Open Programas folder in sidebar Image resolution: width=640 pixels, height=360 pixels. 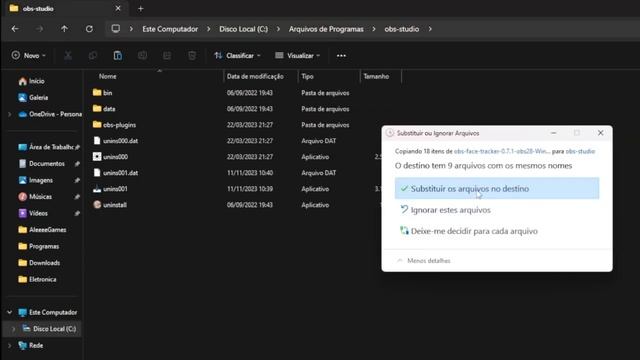point(39,246)
